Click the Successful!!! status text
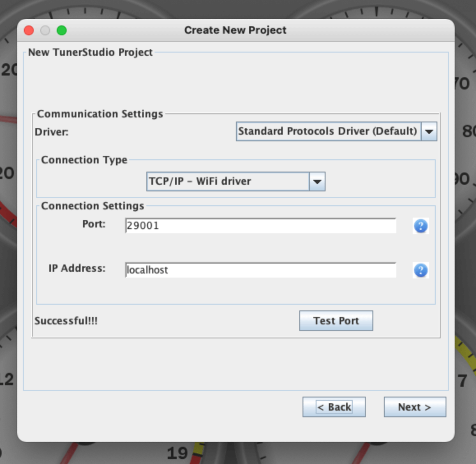 click(66, 321)
